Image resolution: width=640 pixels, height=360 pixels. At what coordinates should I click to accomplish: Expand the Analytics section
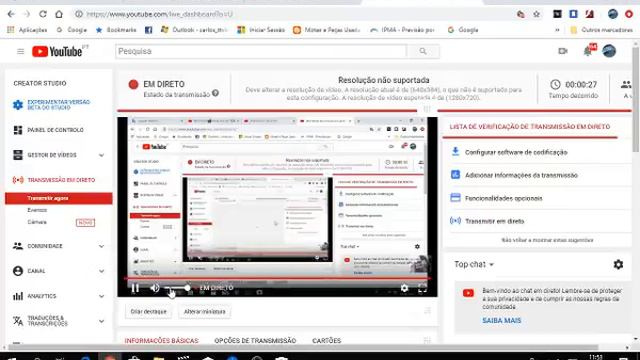pyautogui.click(x=59, y=296)
